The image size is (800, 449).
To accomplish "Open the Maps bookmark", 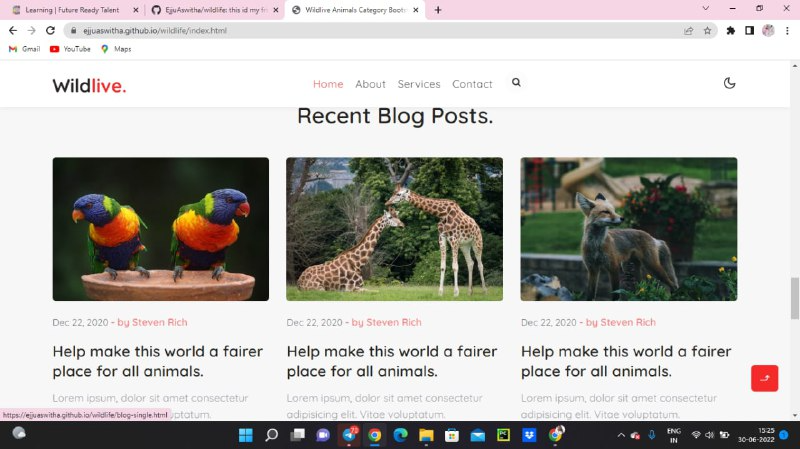I will [x=116, y=49].
